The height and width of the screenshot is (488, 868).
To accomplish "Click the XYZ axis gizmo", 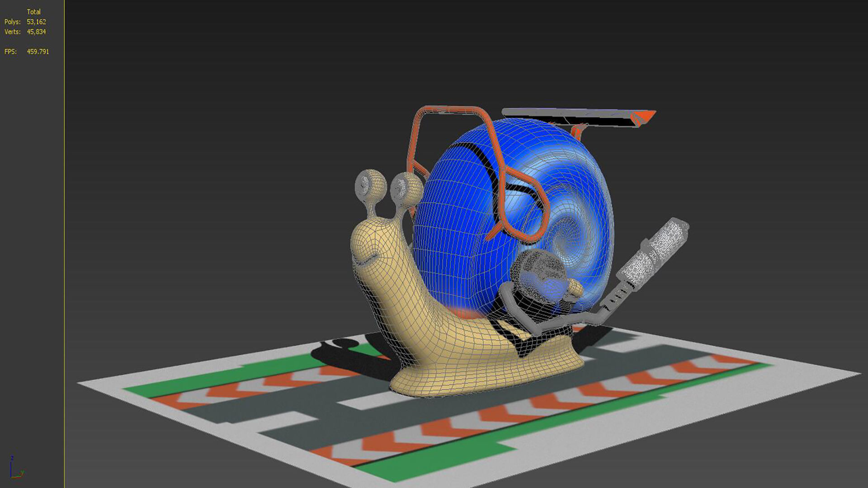I will click(x=17, y=468).
